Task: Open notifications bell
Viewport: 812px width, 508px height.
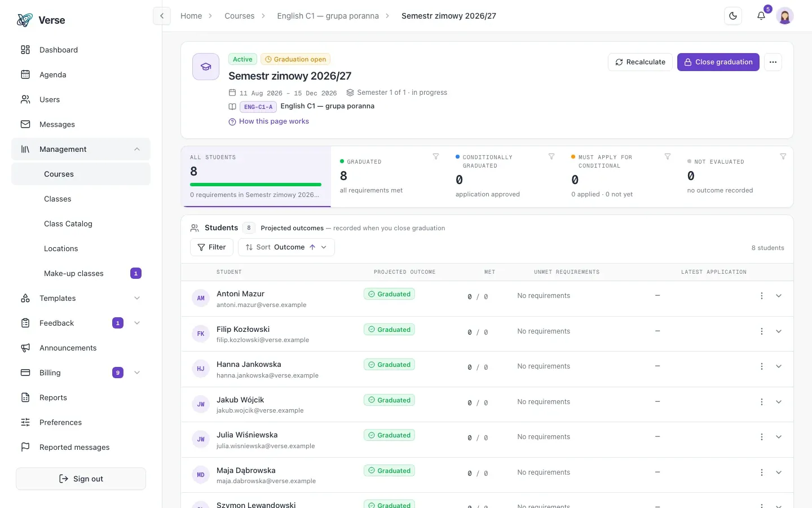Action: (x=761, y=16)
